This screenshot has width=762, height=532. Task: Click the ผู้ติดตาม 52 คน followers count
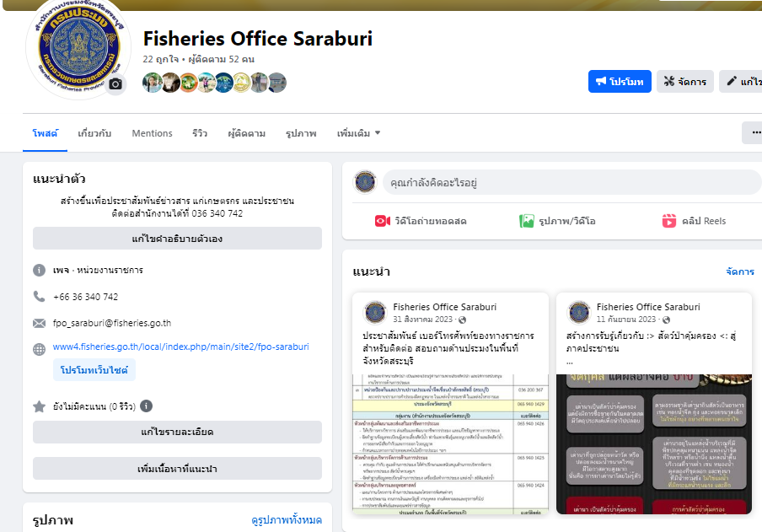(x=222, y=59)
